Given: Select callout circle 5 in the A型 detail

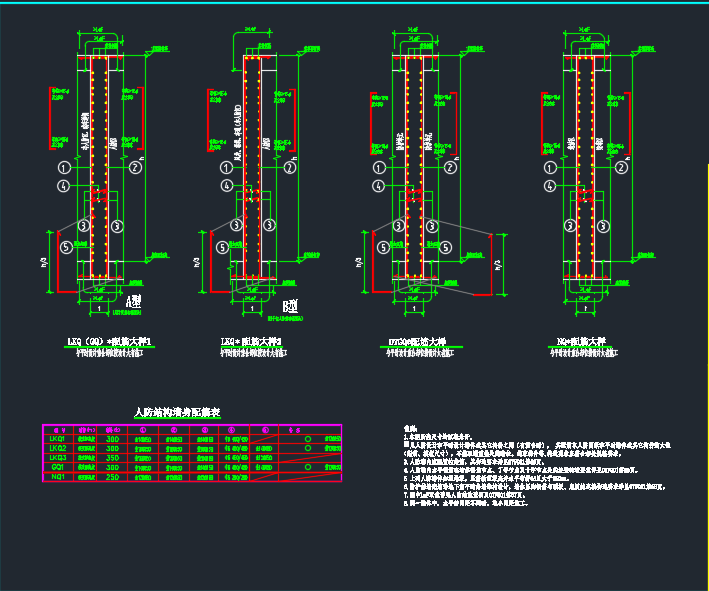Looking at the screenshot, I should click(x=66, y=247).
